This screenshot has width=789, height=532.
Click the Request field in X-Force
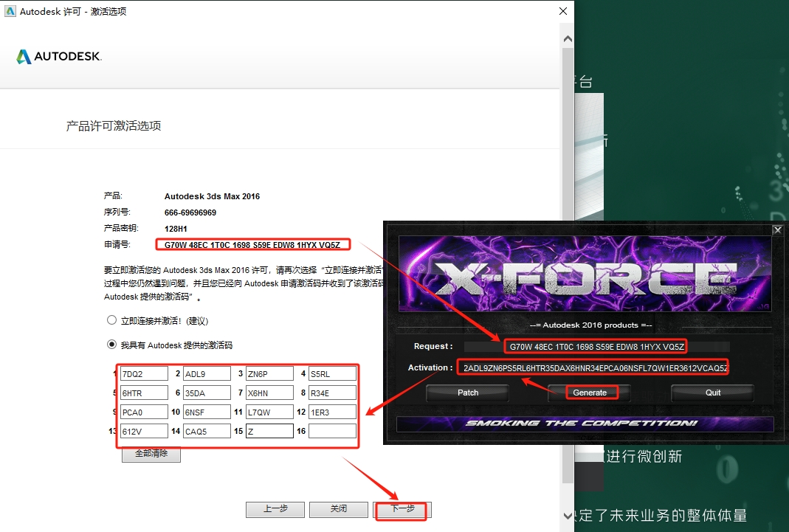597,347
